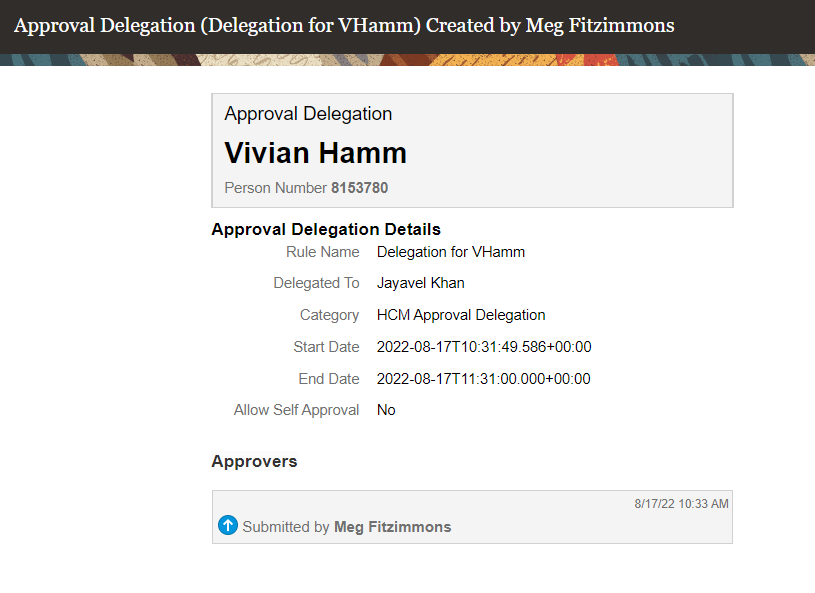The image size is (815, 593).
Task: Click the Approval Delegation card subtitle
Action: (x=308, y=114)
